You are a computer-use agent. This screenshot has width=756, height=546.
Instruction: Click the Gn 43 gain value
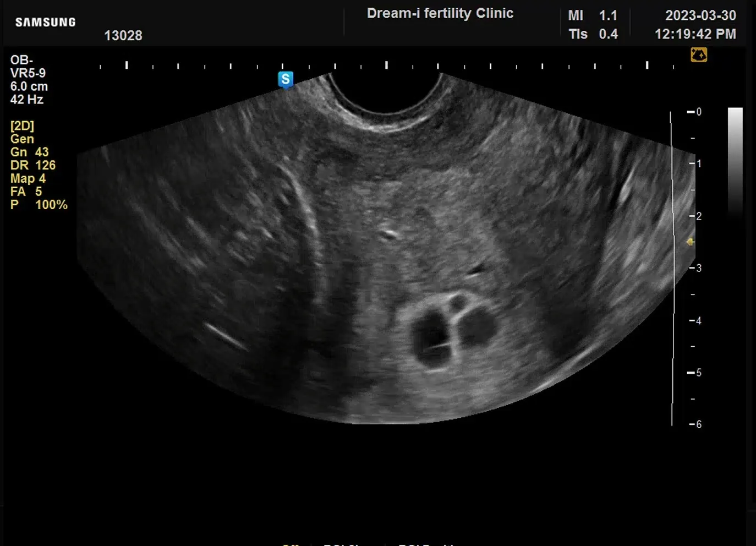click(30, 152)
